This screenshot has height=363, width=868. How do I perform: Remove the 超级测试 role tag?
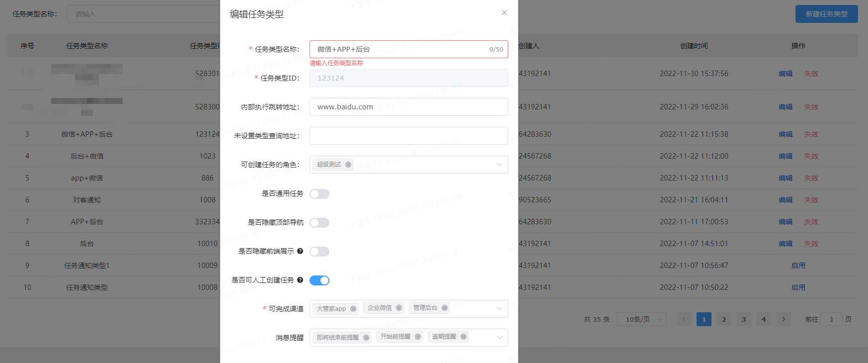pyautogui.click(x=348, y=165)
